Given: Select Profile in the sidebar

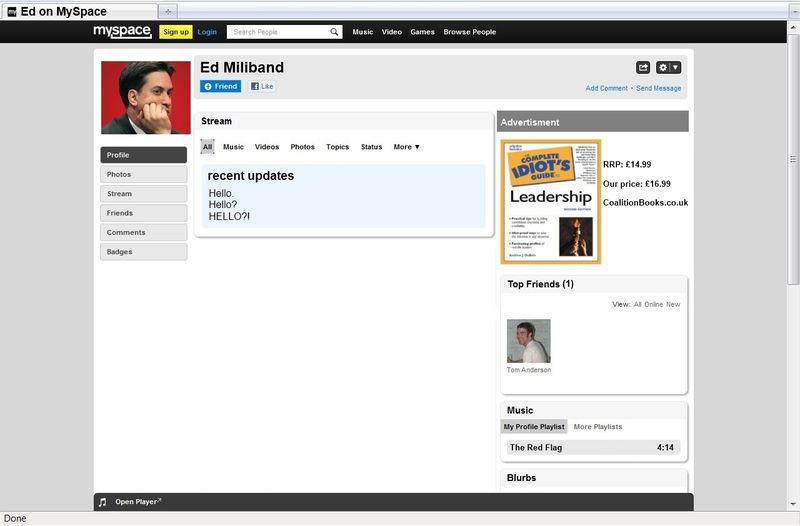Looking at the screenshot, I should pyautogui.click(x=143, y=155).
